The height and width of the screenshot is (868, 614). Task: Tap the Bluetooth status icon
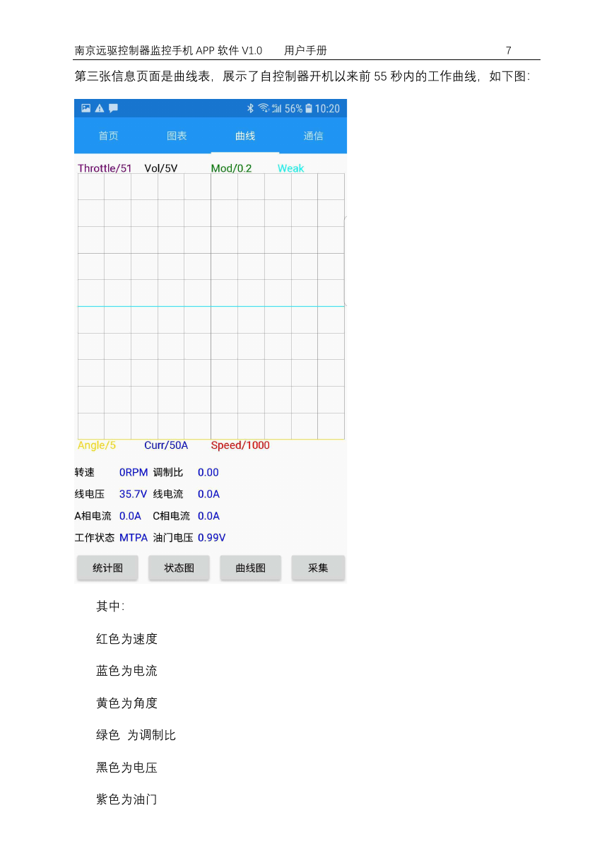[x=250, y=108]
